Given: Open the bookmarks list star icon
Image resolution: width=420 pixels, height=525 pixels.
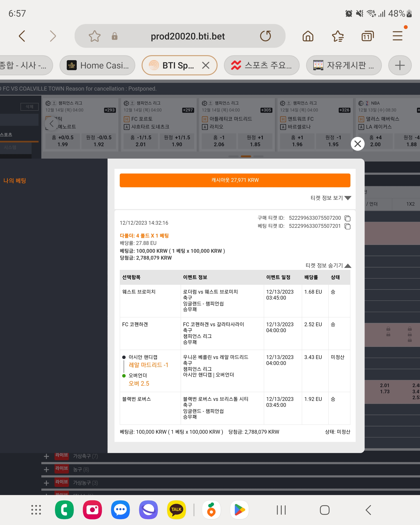Looking at the screenshot, I should point(338,36).
